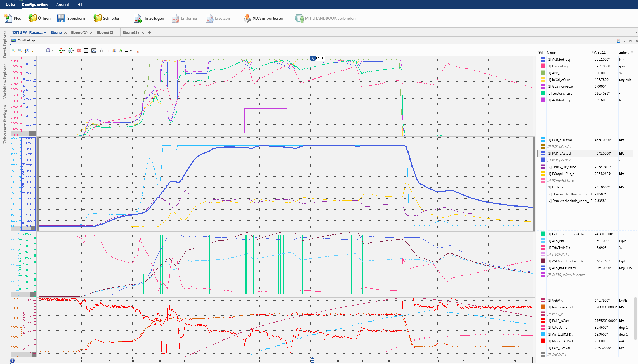The height and width of the screenshot is (364, 638).
Task: Open the cursor mode dropdown arrow
Action: click(x=64, y=51)
